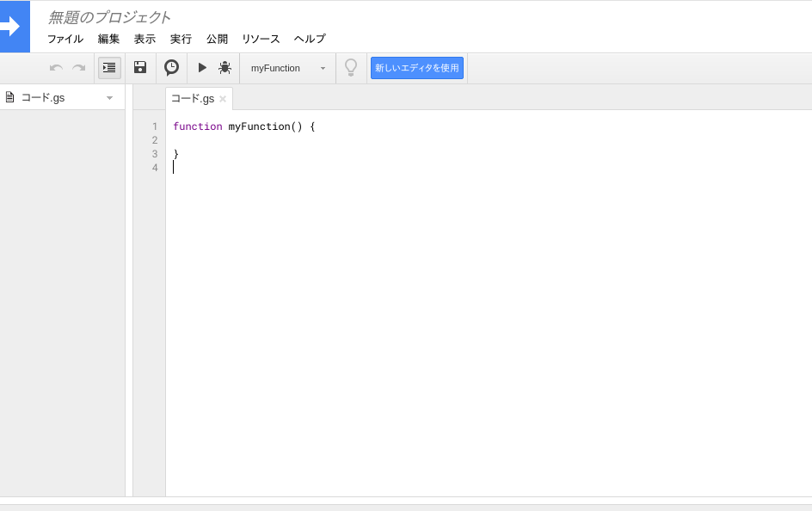Image resolution: width=812 pixels, height=511 pixels.
Task: Open help hints via the lightbulb icon
Action: [x=351, y=67]
